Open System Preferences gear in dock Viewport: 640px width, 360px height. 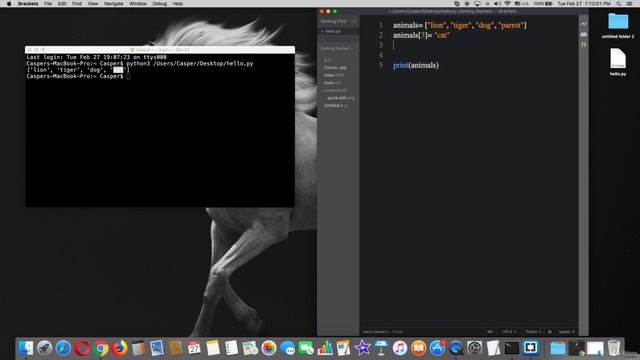[474, 348]
